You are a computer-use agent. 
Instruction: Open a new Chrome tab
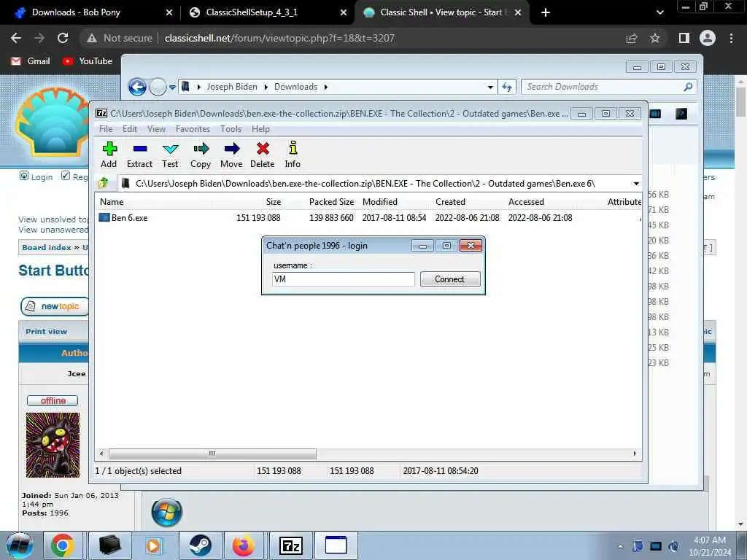(x=546, y=13)
